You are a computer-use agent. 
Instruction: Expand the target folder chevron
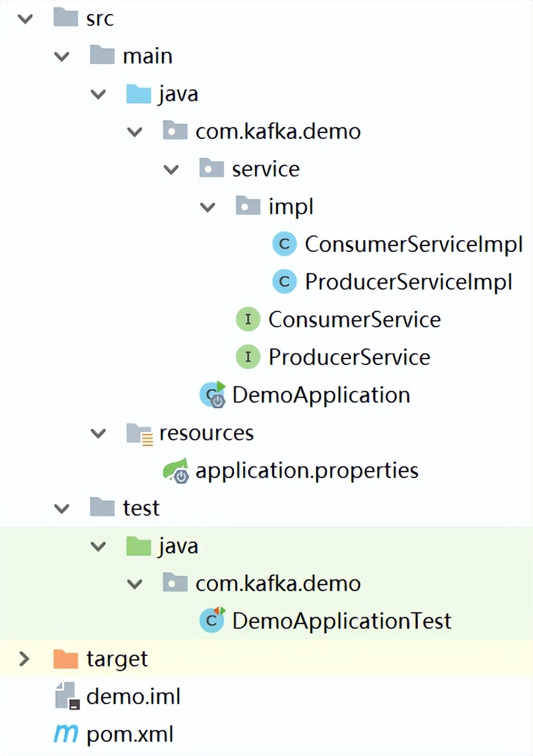tap(24, 658)
